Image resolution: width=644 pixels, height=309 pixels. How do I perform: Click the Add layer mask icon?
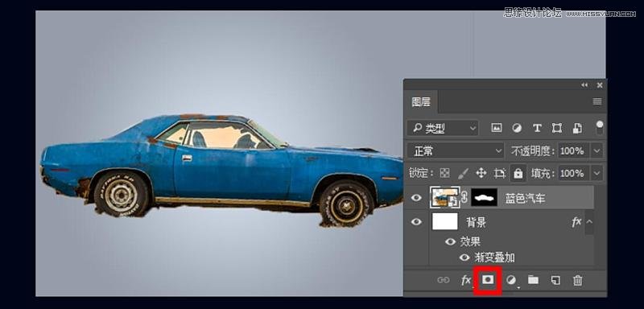click(x=488, y=280)
